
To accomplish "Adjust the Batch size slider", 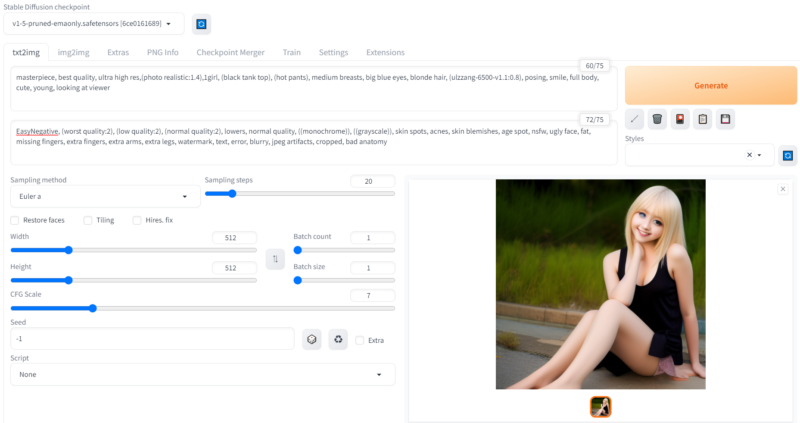I will tap(344, 280).
